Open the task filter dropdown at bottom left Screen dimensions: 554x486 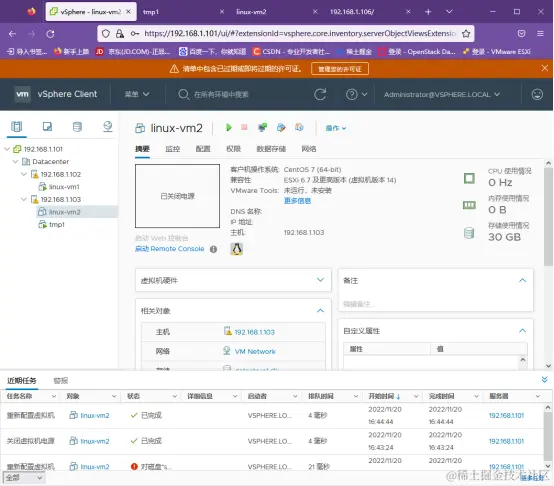(24, 478)
